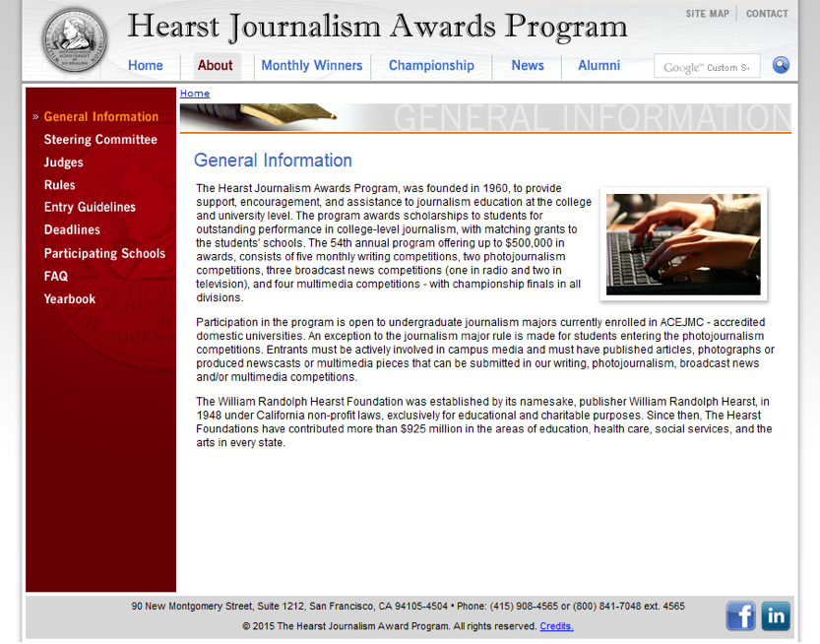Image resolution: width=820 pixels, height=644 pixels.
Task: Open the About nav tab
Action: 215,65
